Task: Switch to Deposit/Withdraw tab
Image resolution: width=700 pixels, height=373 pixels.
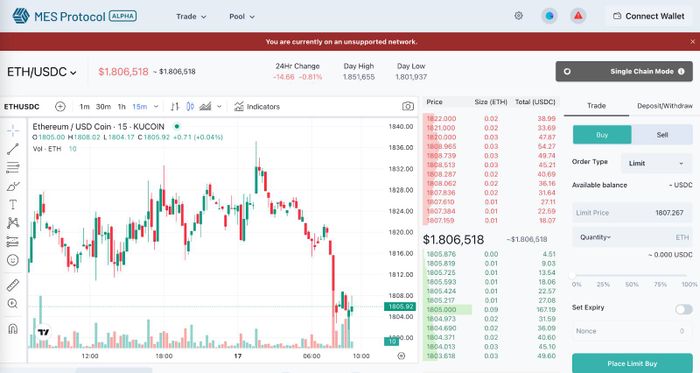Action: [665, 106]
